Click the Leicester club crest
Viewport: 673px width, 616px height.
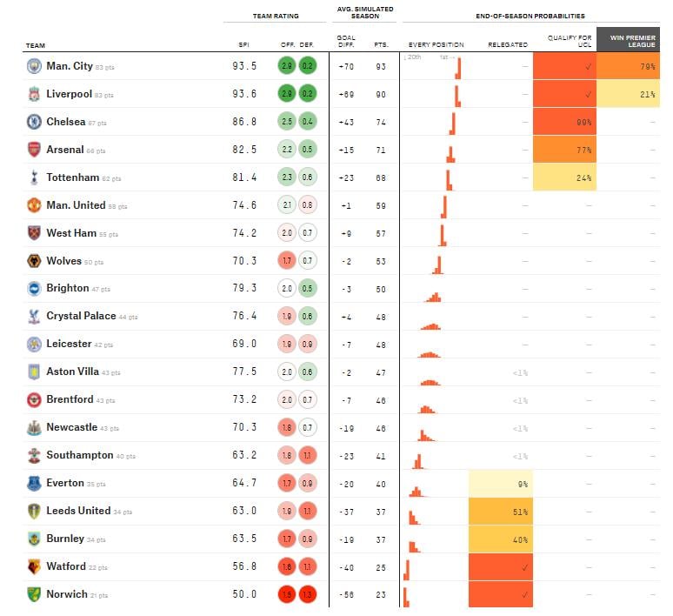(34, 345)
